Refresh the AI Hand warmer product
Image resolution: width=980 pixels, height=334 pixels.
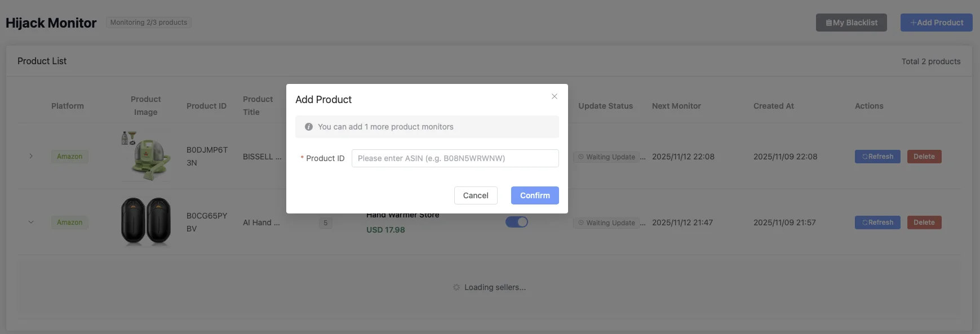pyautogui.click(x=877, y=222)
